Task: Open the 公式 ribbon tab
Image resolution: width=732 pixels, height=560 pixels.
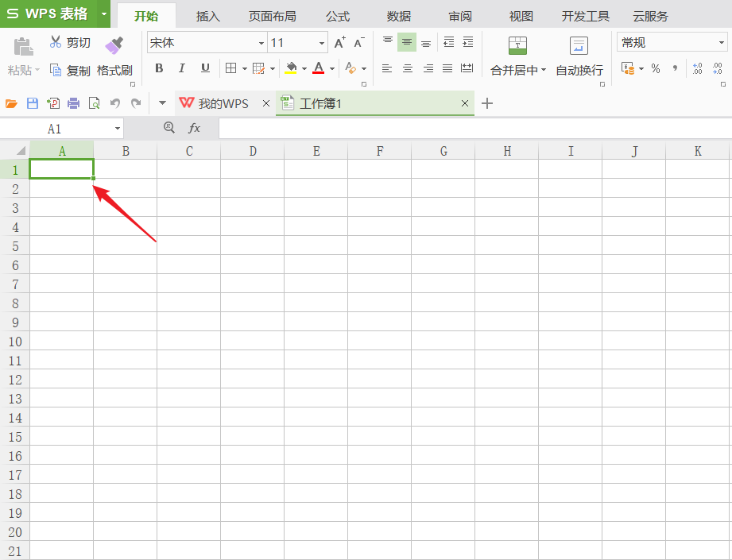Action: pos(338,17)
